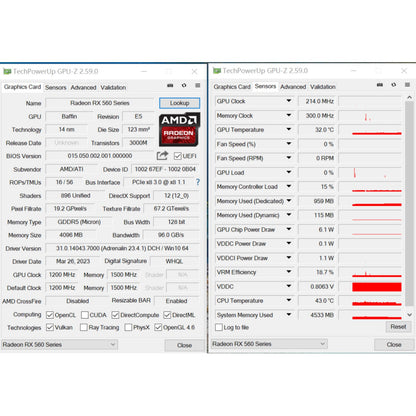Open the hamburger menu in left GPU-Z window

198,86
